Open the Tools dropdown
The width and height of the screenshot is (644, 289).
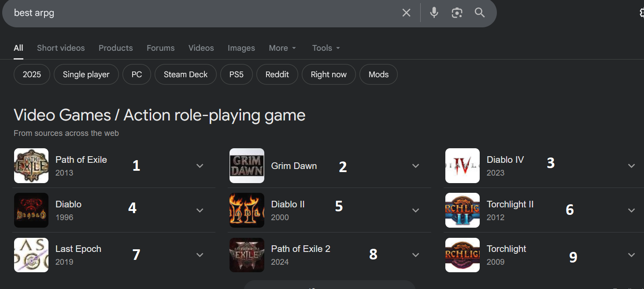click(x=326, y=48)
